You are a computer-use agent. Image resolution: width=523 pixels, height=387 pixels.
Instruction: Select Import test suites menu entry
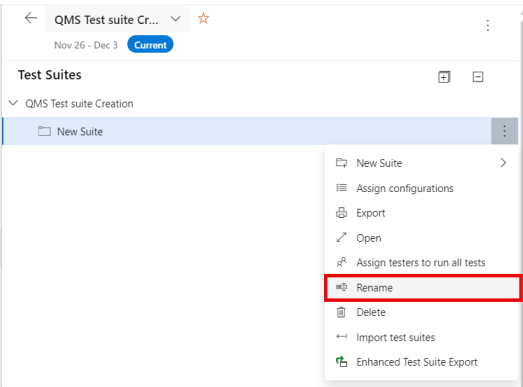click(x=421, y=337)
